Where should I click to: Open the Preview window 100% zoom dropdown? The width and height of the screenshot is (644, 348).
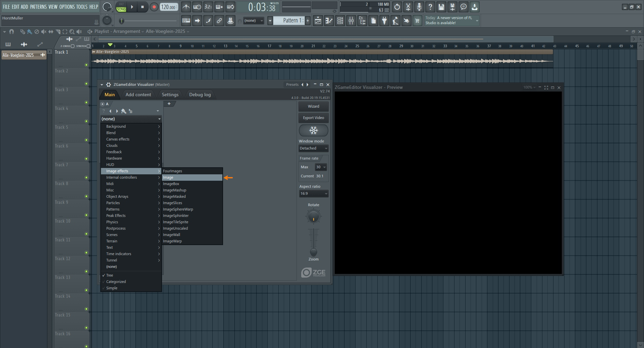point(530,88)
